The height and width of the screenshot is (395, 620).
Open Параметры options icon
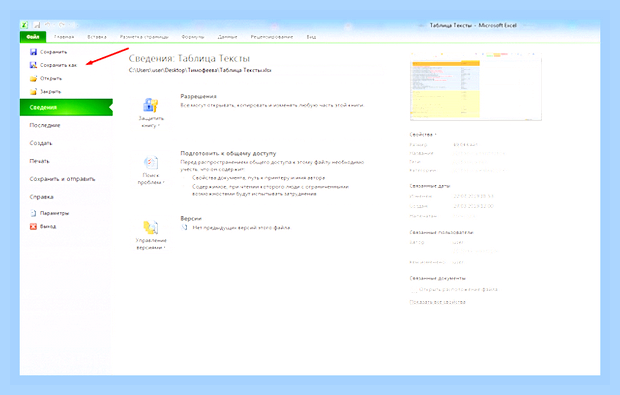click(x=34, y=213)
